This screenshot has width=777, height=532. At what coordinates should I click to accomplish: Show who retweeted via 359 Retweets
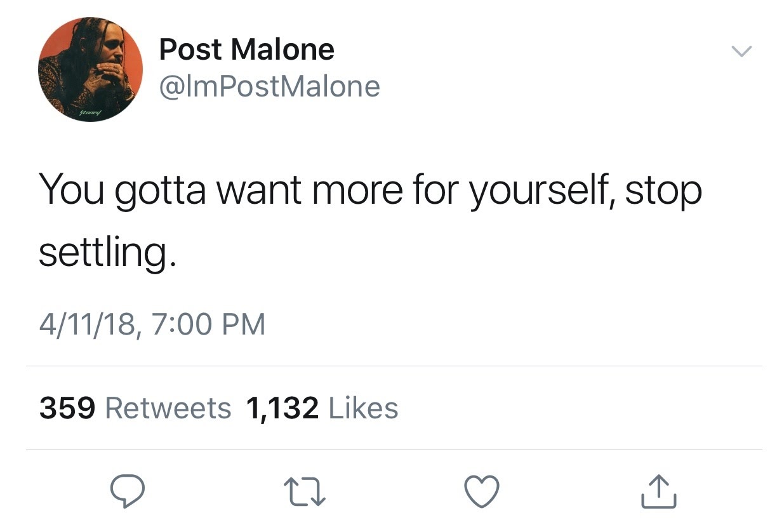[x=135, y=408]
